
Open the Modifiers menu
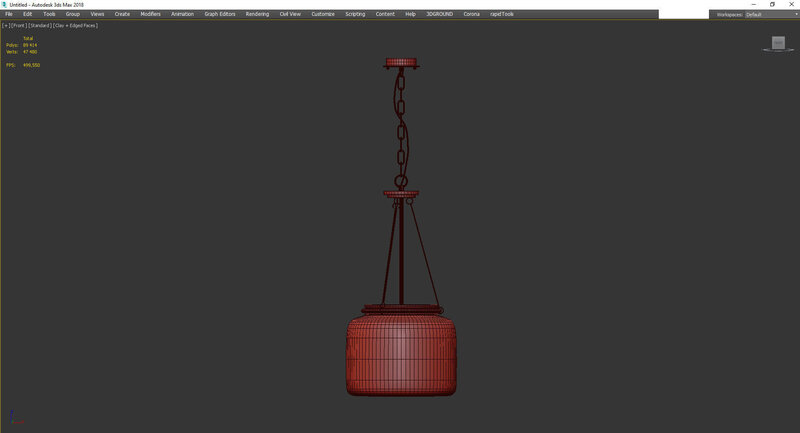click(150, 15)
